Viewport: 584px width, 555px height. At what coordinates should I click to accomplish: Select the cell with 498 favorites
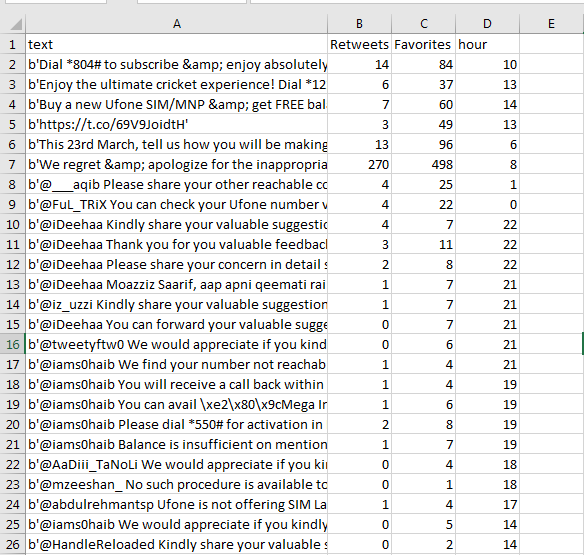click(x=423, y=164)
